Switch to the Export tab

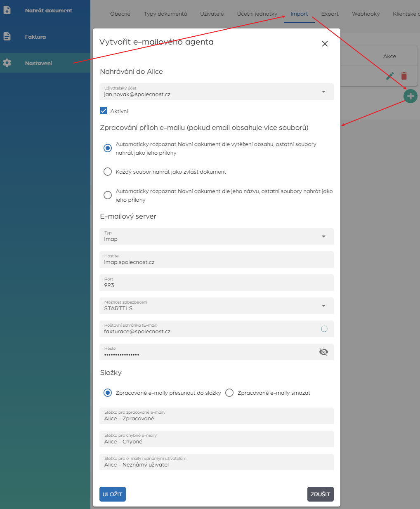click(330, 14)
